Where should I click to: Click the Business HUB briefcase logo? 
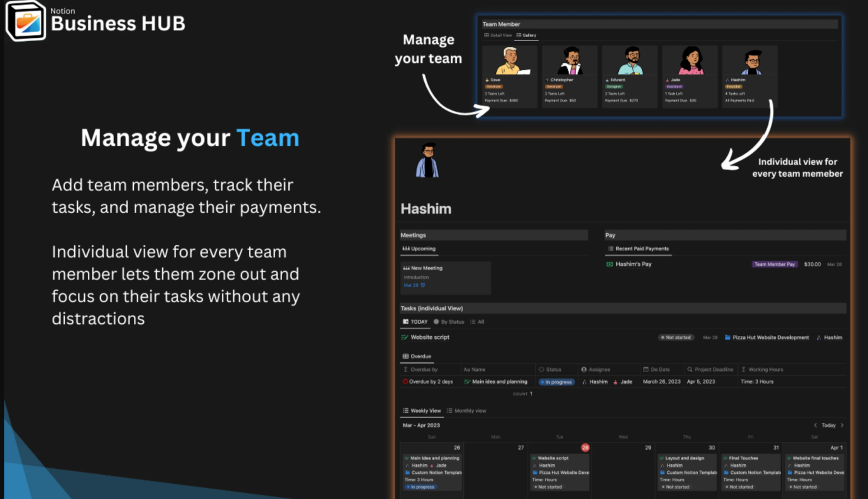pos(26,21)
